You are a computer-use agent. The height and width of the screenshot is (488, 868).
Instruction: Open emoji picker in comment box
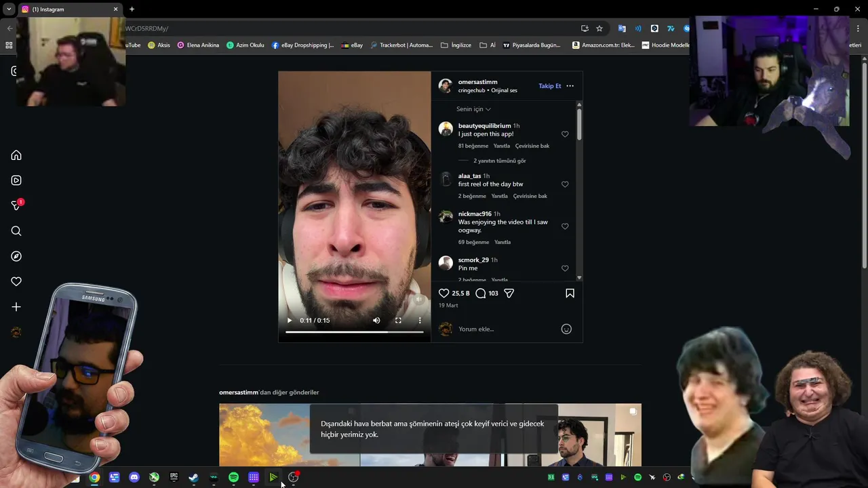pyautogui.click(x=566, y=329)
